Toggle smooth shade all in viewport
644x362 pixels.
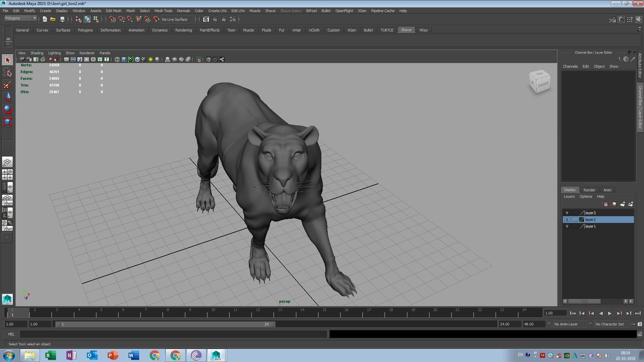pyautogui.click(x=124, y=60)
